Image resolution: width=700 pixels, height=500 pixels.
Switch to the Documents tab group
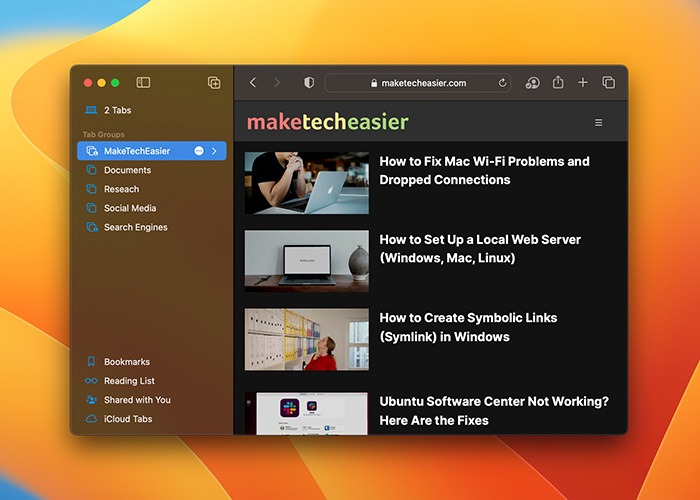[x=152, y=170]
